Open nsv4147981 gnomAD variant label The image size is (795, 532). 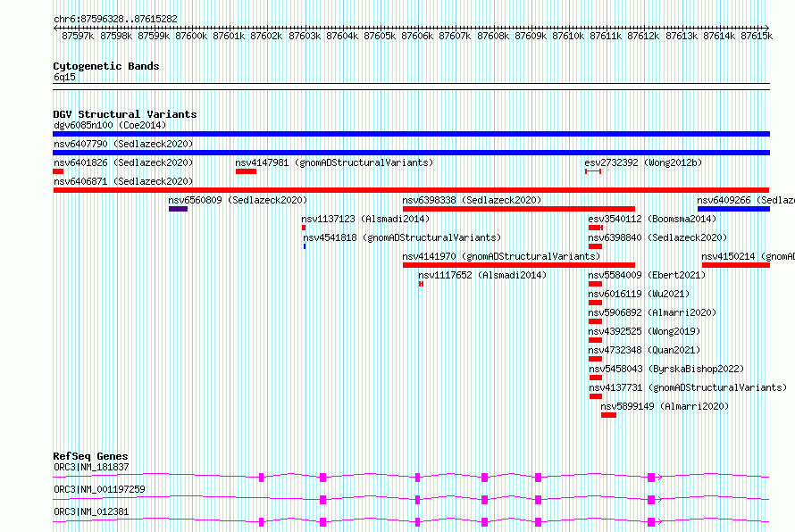click(x=334, y=162)
